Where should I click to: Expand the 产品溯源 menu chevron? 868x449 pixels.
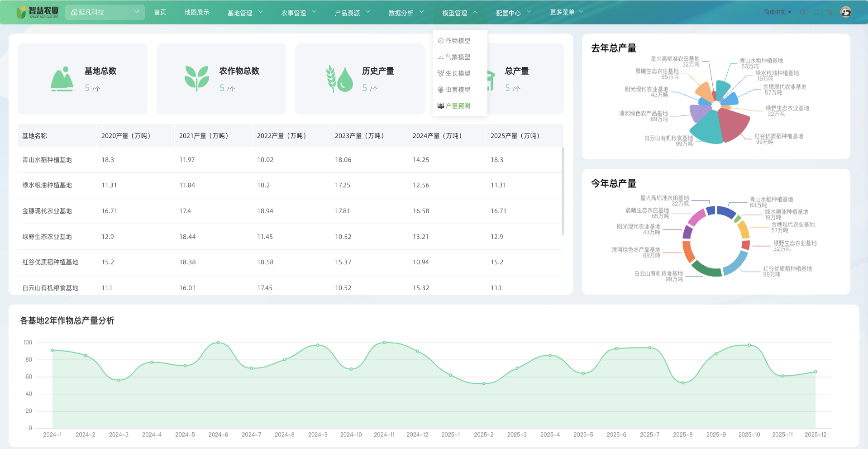pyautogui.click(x=368, y=12)
